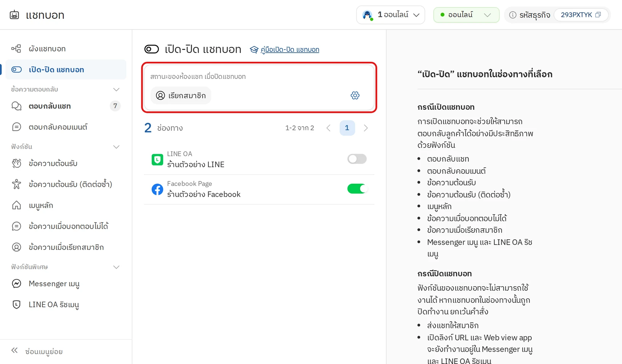622x364 pixels.
Task: Select เปิด-ปิด แชทบอท in sidebar
Action: point(66,69)
